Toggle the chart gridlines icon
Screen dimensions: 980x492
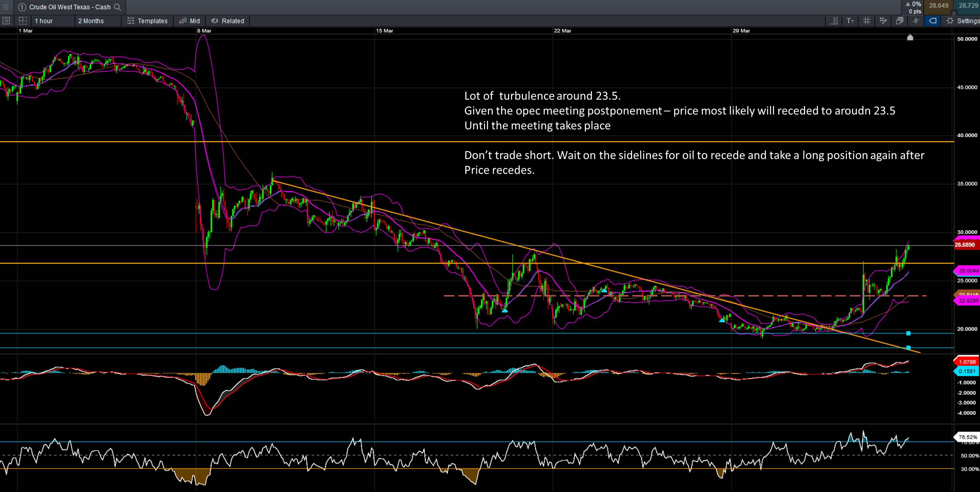tap(867, 21)
